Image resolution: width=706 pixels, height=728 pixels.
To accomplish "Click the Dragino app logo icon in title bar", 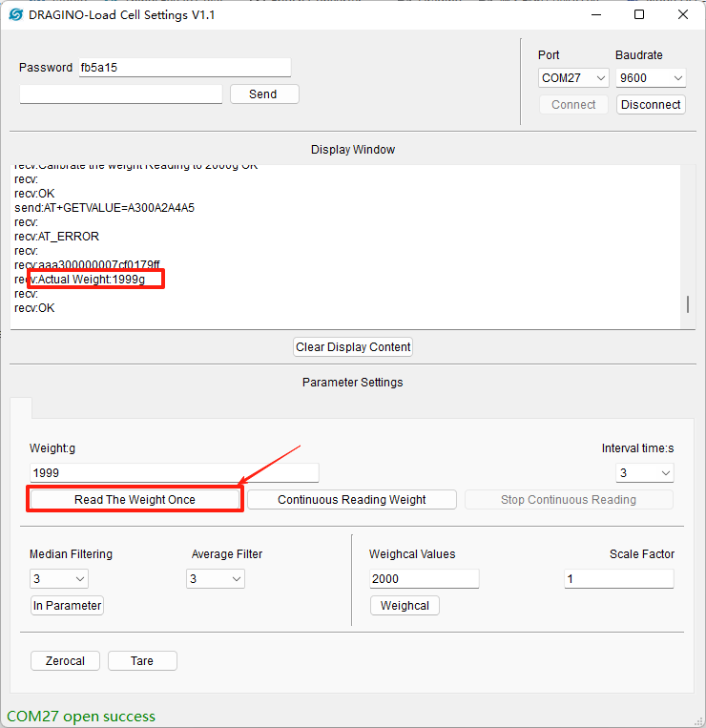I will tap(16, 15).
